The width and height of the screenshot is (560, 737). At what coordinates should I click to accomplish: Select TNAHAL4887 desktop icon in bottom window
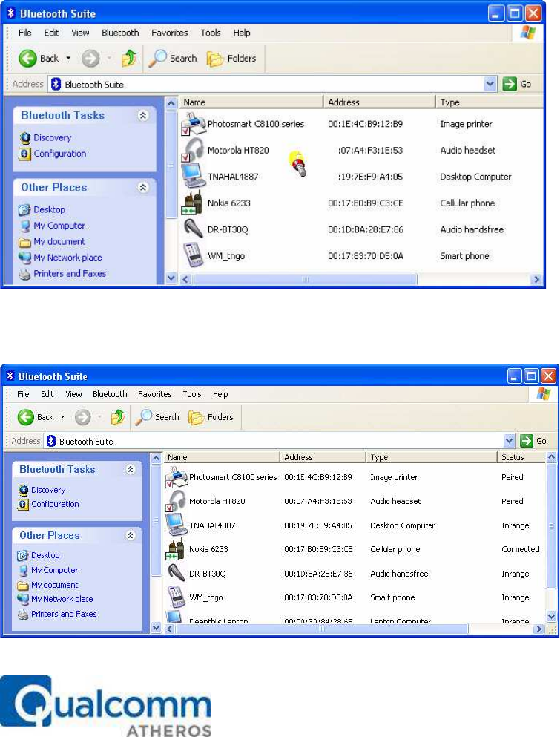[177, 525]
